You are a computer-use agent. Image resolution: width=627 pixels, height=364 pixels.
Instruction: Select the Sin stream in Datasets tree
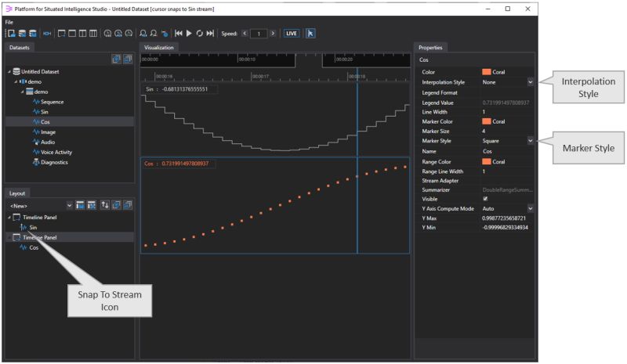(x=45, y=112)
